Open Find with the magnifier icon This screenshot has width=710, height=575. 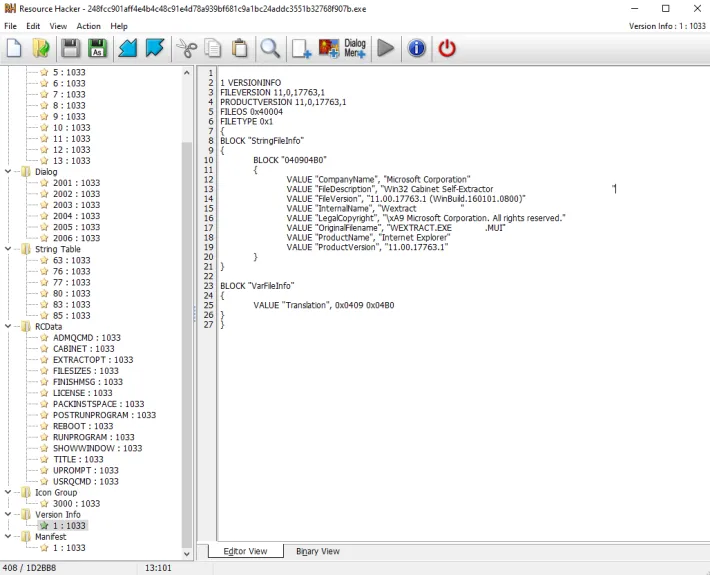(x=270, y=48)
